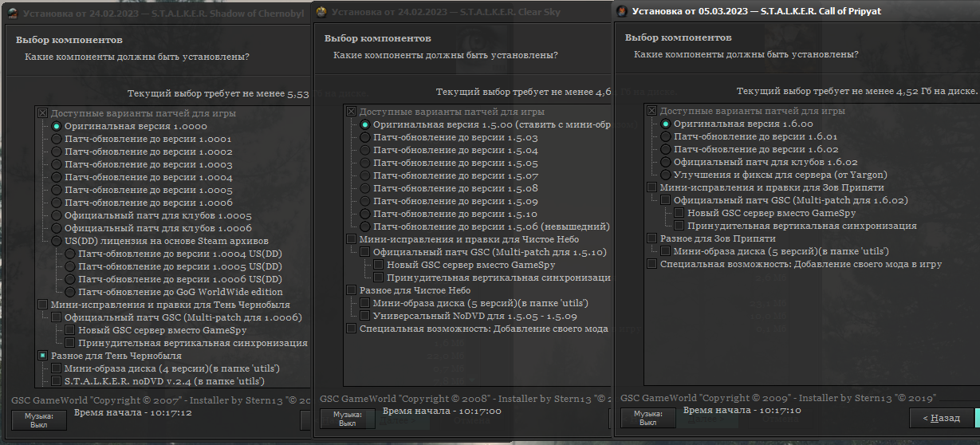Toggle 'Разное для Чистое Небо' checkbox
This screenshot has width=980, height=445.
(352, 290)
